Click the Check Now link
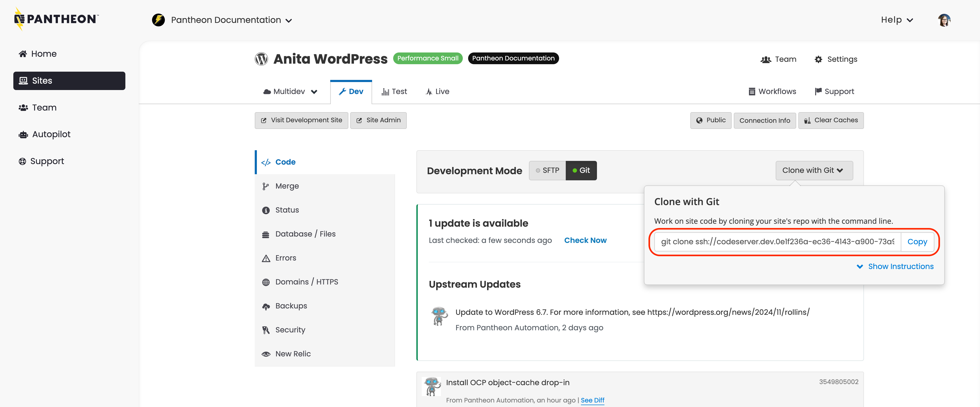 [585, 240]
